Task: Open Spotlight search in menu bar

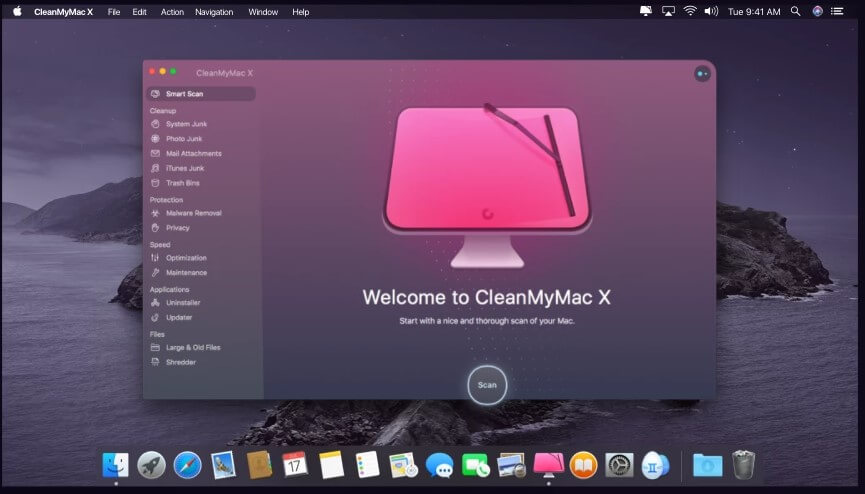Action: (795, 12)
